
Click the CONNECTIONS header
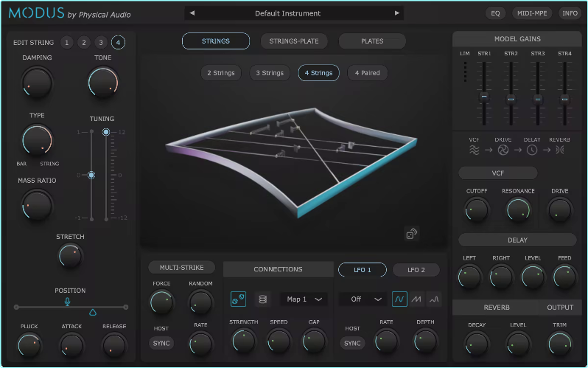(x=279, y=269)
